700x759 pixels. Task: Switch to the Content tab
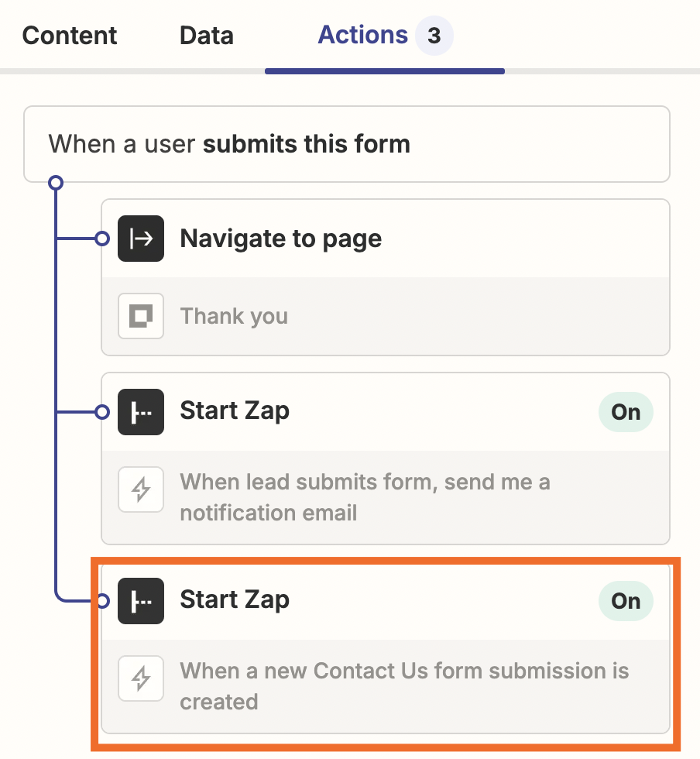pyautogui.click(x=70, y=36)
